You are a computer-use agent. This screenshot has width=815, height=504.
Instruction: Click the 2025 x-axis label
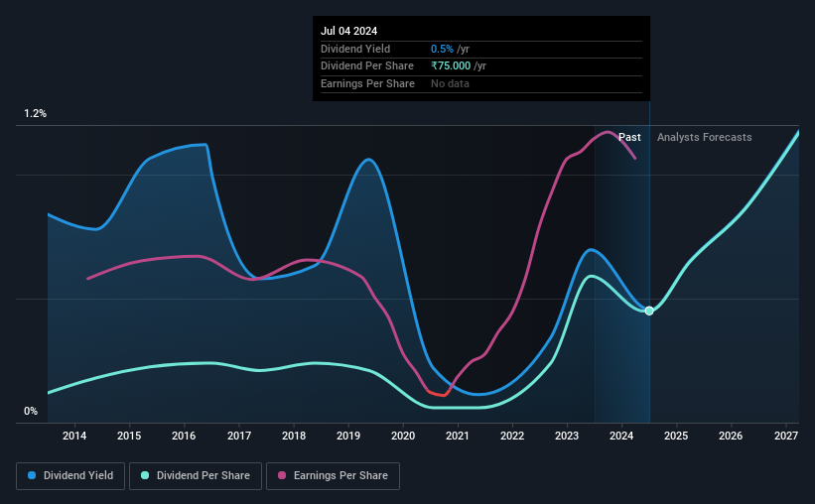(676, 436)
